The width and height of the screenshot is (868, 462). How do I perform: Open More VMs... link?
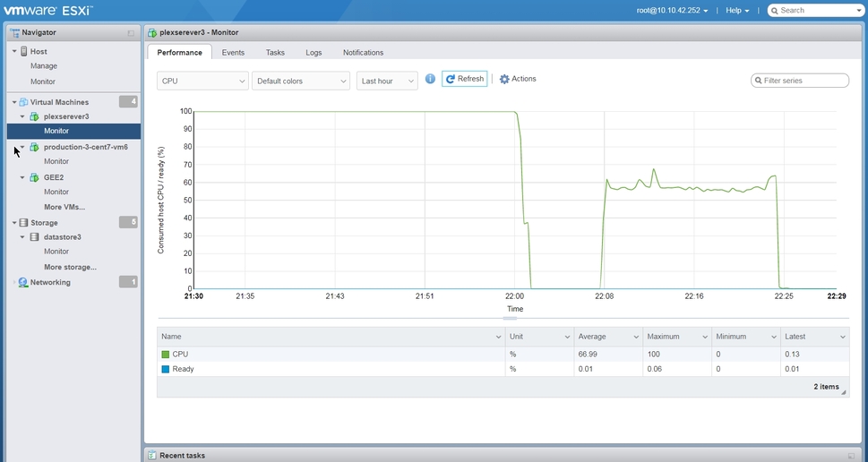pyautogui.click(x=64, y=207)
